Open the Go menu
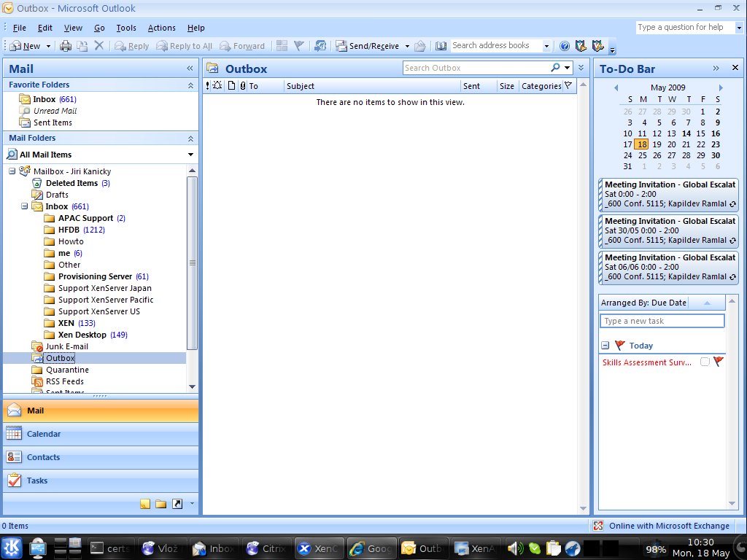 (99, 28)
